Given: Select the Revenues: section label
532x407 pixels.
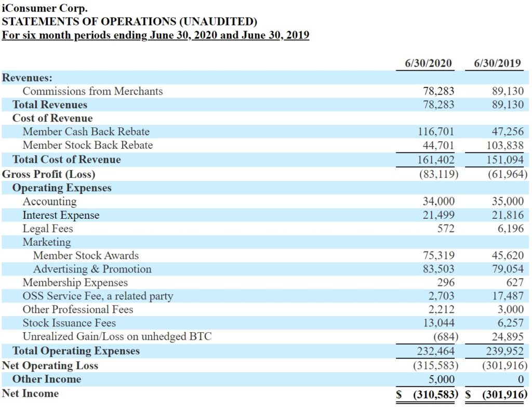Looking at the screenshot, I should (x=27, y=77).
